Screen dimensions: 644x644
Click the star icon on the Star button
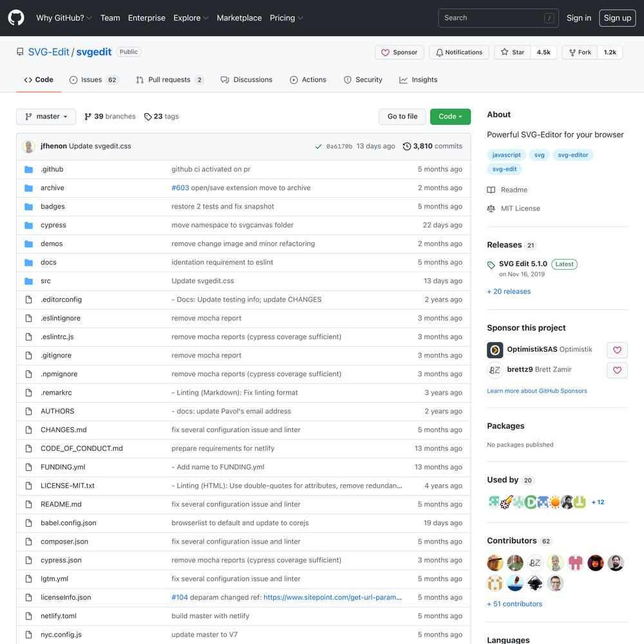pyautogui.click(x=504, y=52)
